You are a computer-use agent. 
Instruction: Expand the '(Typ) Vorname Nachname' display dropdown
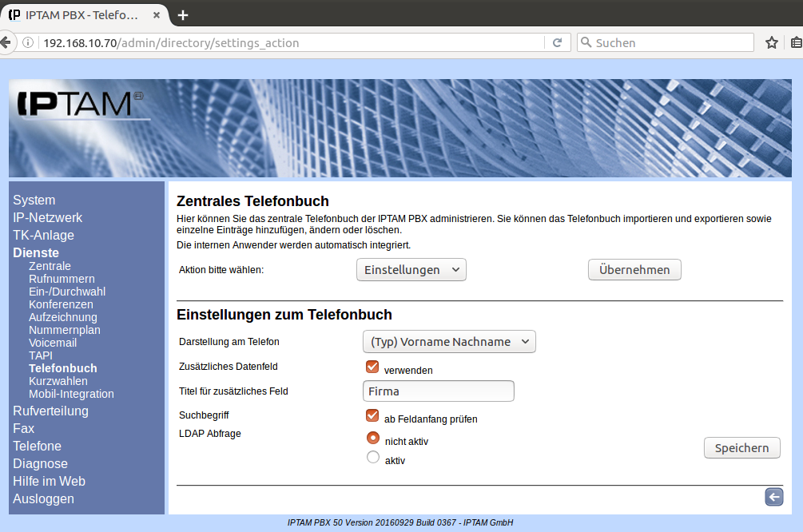[x=449, y=342]
